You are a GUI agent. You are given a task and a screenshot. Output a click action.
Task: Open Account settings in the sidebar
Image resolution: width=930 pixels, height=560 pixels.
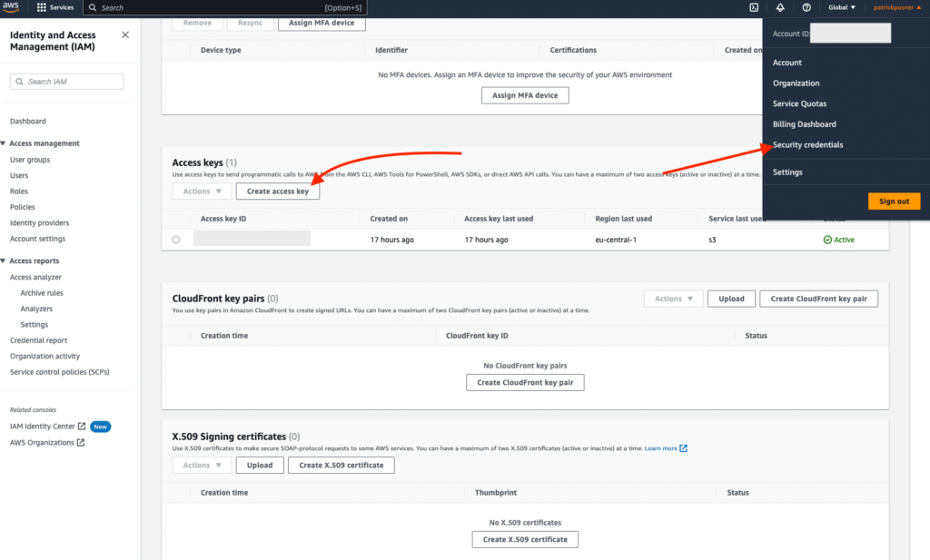[37, 239]
